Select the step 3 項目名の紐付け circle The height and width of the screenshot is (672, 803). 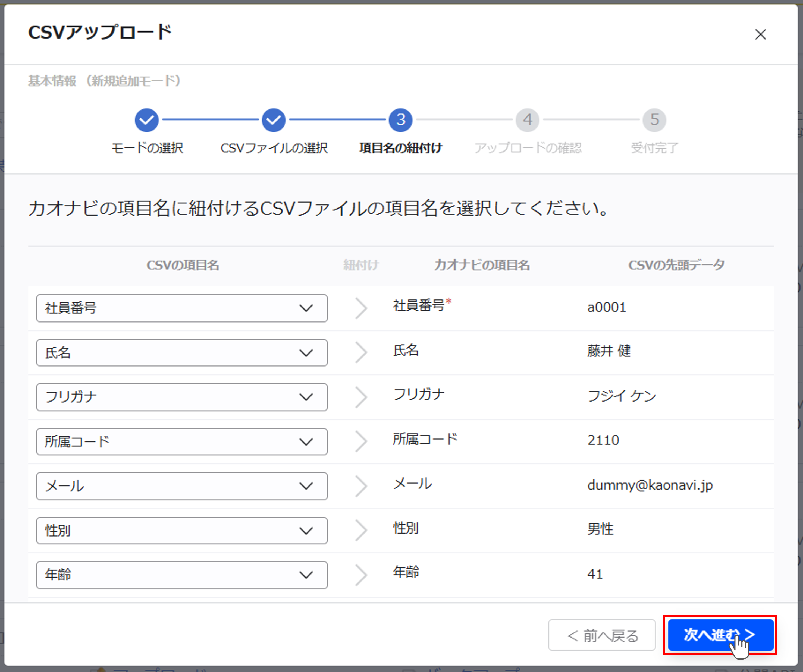(x=400, y=120)
